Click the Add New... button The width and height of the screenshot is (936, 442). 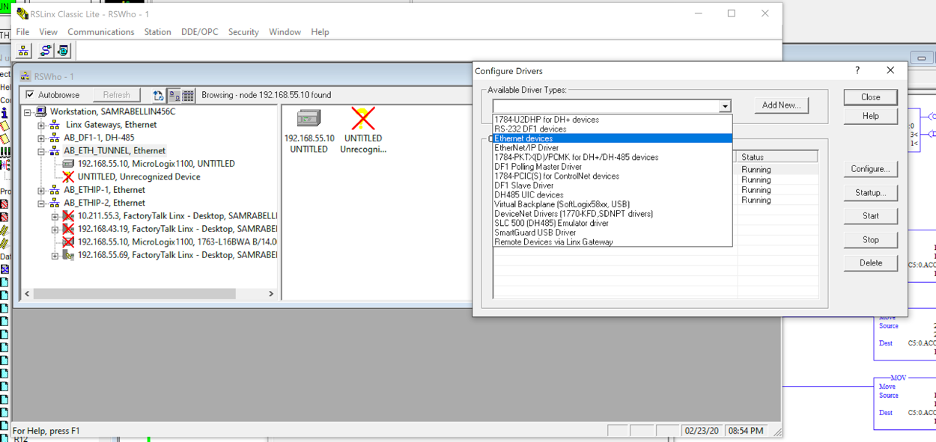[x=781, y=105]
